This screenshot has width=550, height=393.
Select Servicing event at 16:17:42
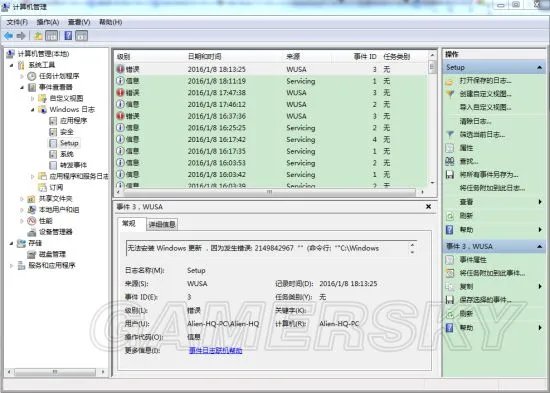tap(271, 139)
